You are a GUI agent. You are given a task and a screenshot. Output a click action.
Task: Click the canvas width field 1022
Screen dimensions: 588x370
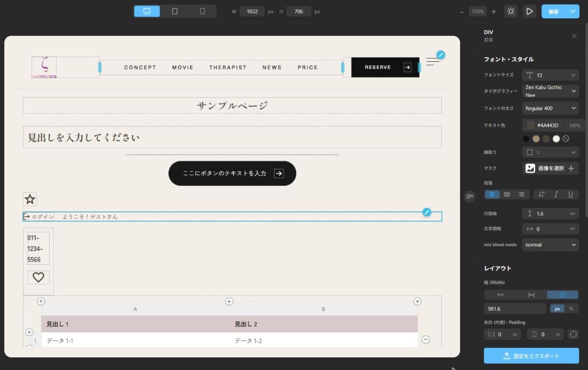252,11
